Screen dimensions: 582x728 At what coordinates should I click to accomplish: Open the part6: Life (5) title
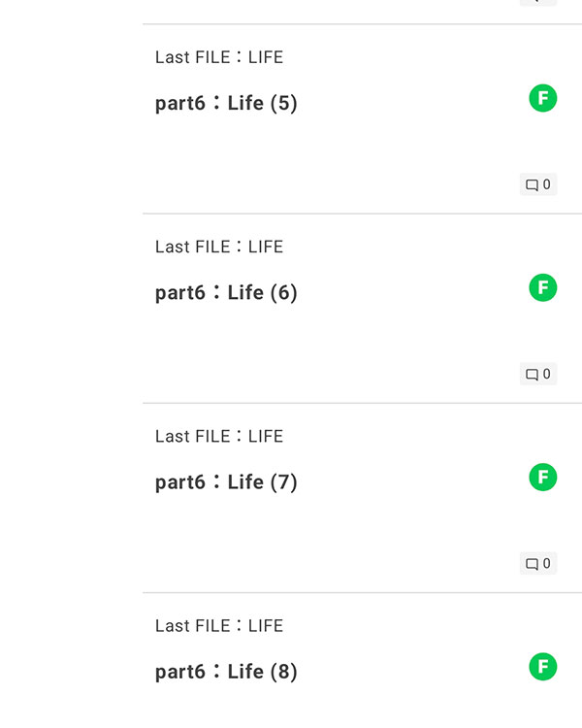226,103
